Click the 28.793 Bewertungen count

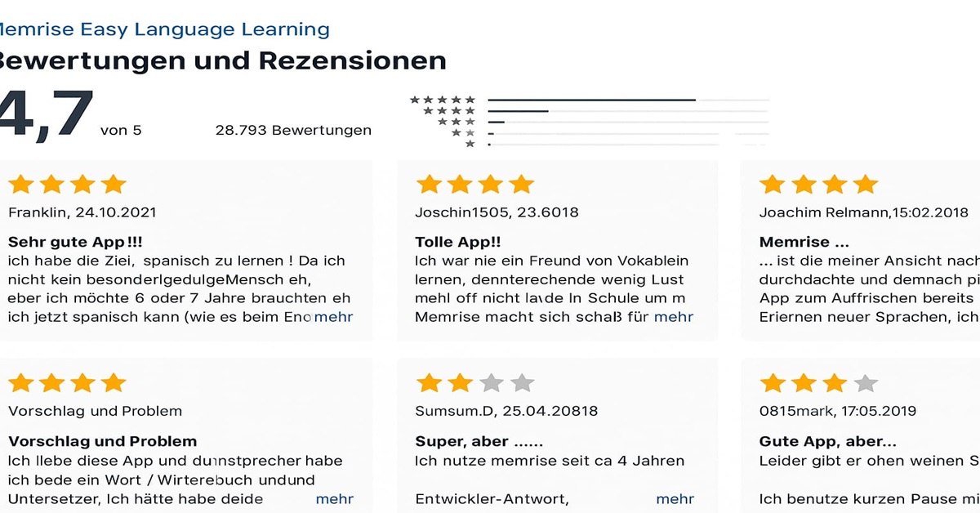tap(293, 129)
